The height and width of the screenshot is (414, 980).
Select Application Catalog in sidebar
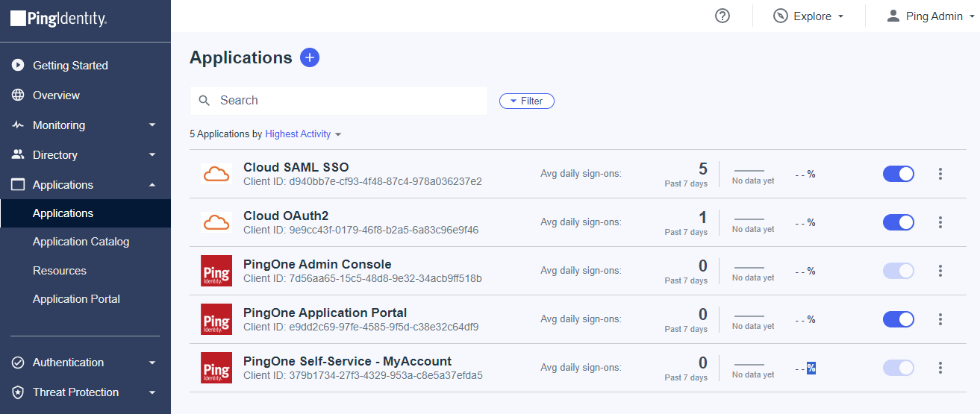tap(81, 242)
